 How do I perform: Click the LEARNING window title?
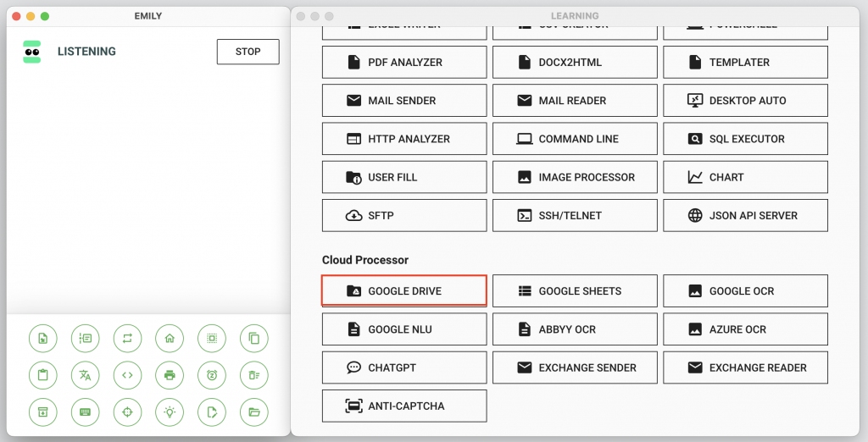[x=575, y=16]
